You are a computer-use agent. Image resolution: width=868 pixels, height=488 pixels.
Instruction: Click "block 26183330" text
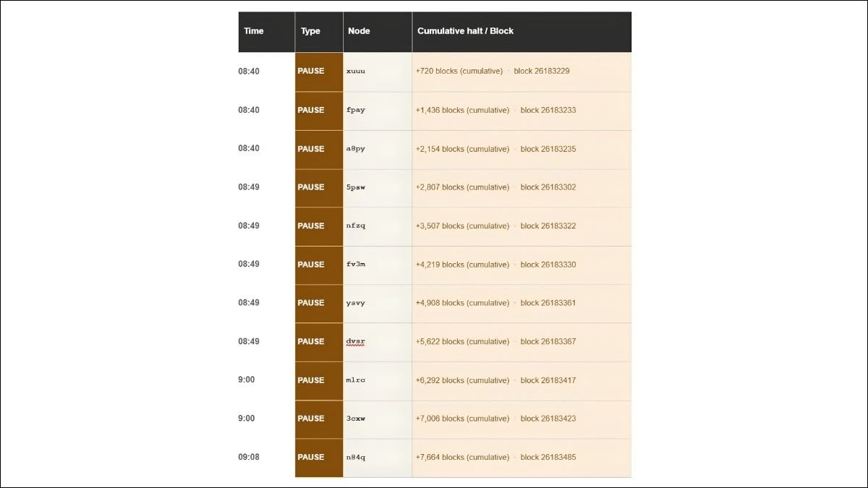click(x=548, y=265)
